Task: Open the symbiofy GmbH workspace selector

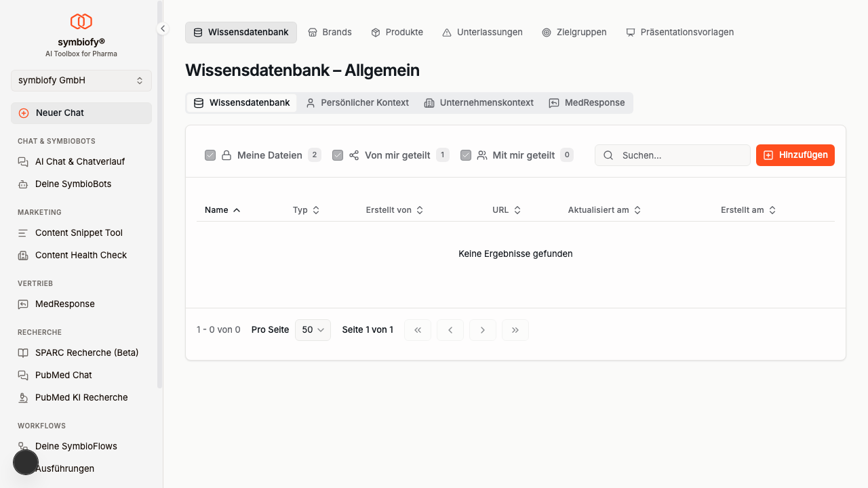Action: coord(81,80)
